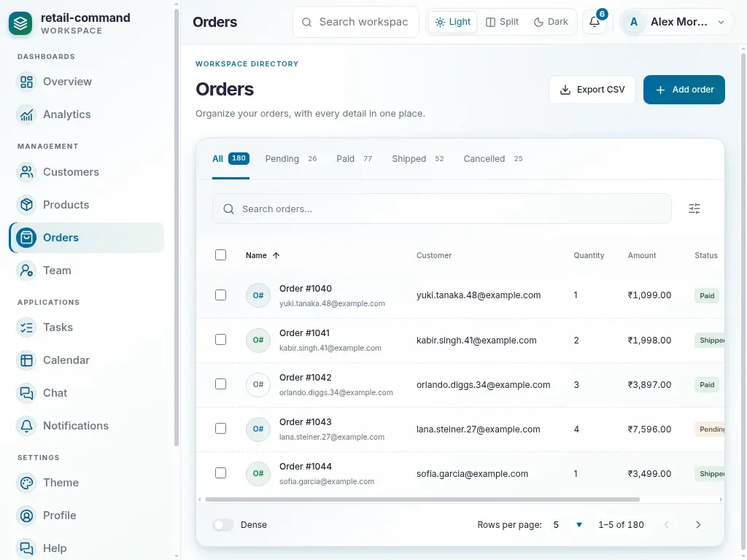Tick the select-all orders checkbox

[x=220, y=255]
